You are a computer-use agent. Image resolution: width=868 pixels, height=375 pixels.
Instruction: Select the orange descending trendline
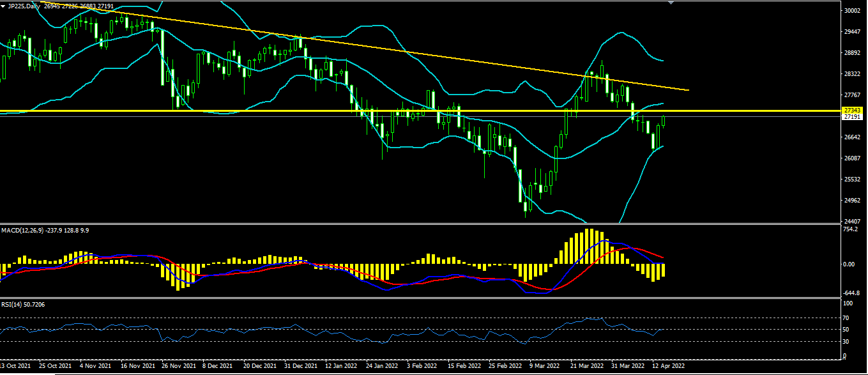(396, 50)
